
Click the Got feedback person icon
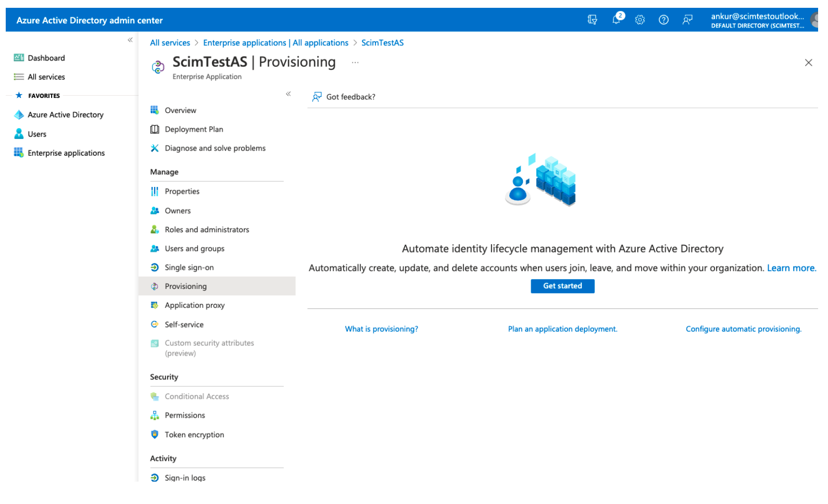[x=317, y=97]
